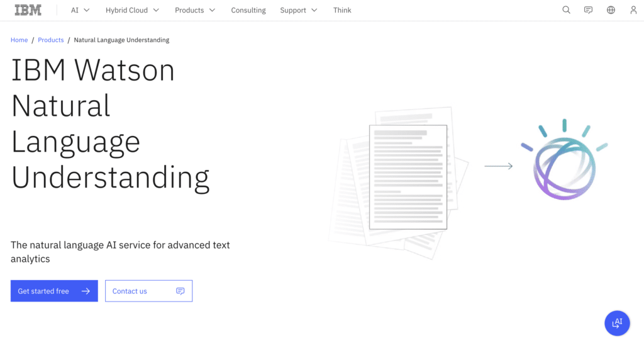Expand the Products menu in the header
644x350 pixels.
click(195, 10)
